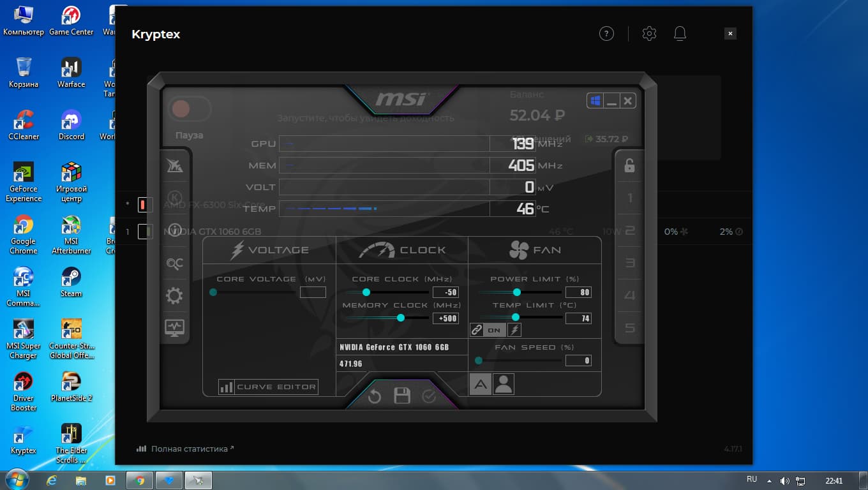Click the volume speaker icon in tray
The image size is (868, 490).
click(784, 480)
